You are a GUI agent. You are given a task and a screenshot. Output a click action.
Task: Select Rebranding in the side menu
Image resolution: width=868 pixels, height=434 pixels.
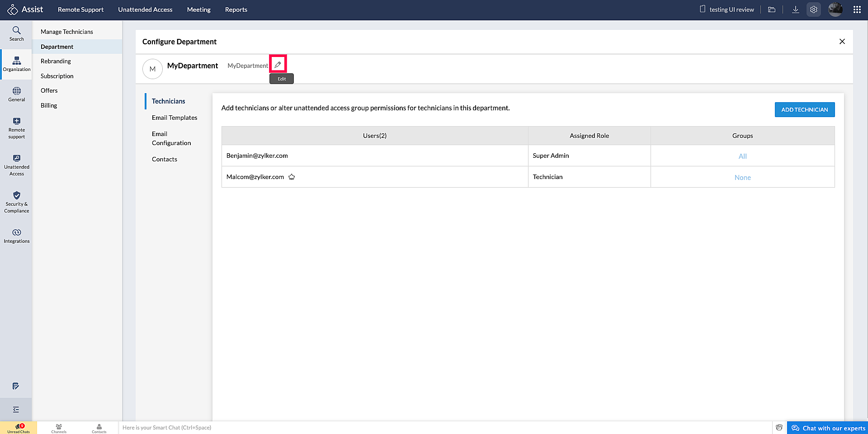[77, 61]
